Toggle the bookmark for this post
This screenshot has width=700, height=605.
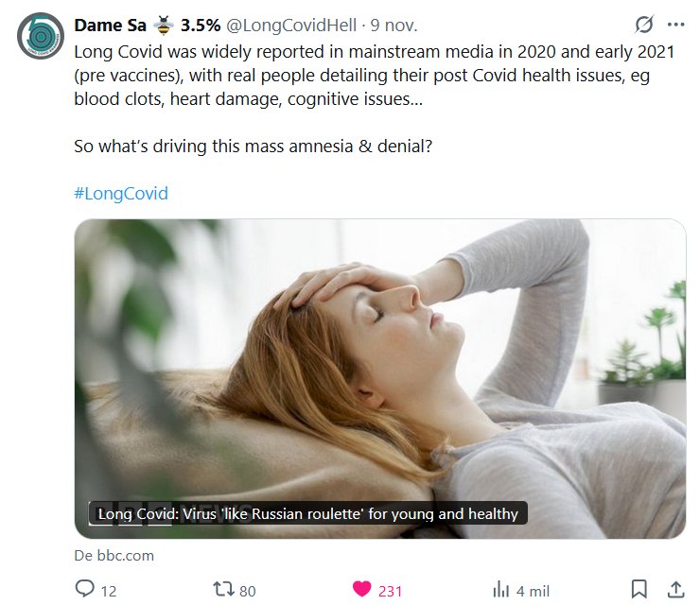click(639, 590)
